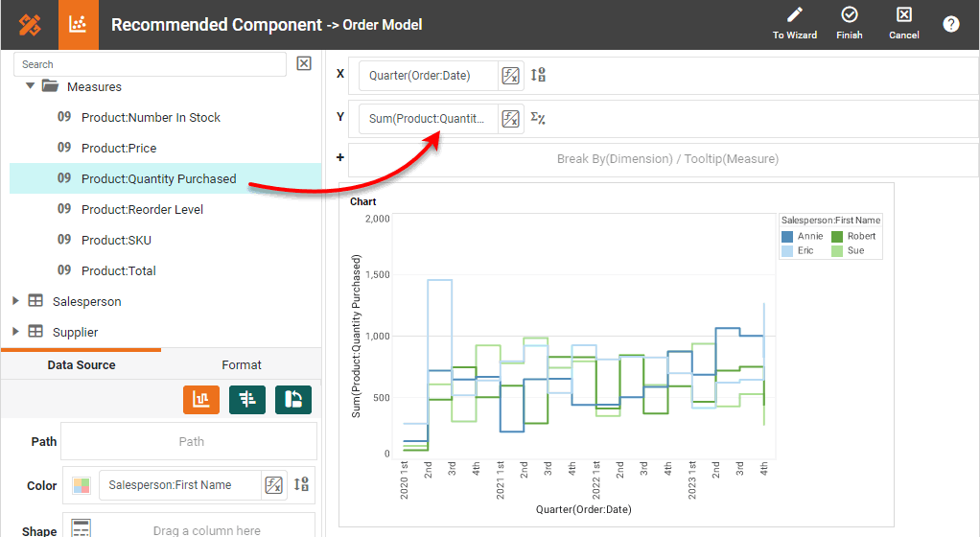Open the sort icon beside X field
Viewport: 980px width, 537px height.
tap(538, 76)
